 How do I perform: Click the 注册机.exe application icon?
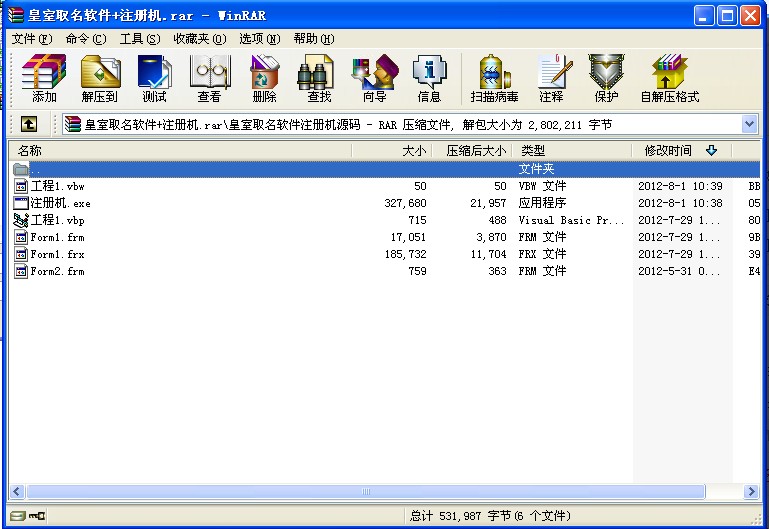point(21,203)
